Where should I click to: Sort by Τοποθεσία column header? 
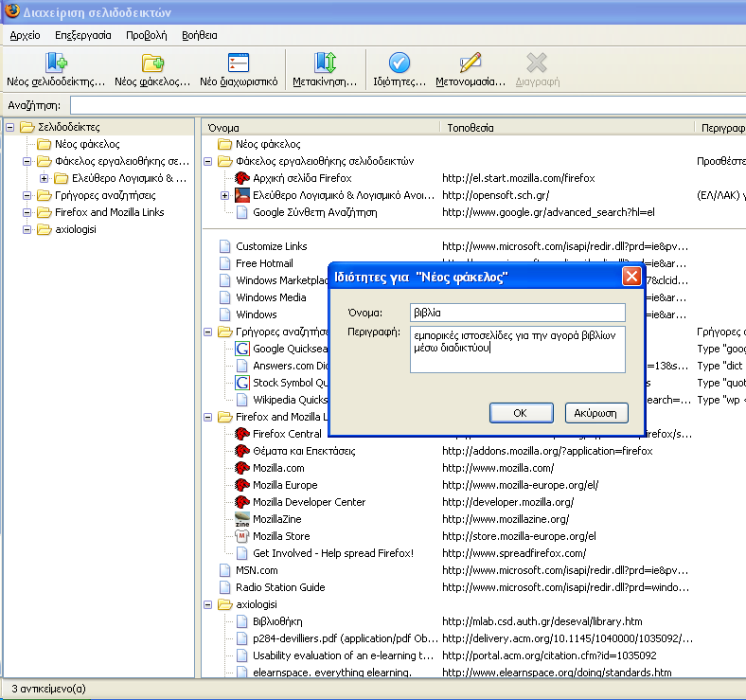click(x=568, y=128)
